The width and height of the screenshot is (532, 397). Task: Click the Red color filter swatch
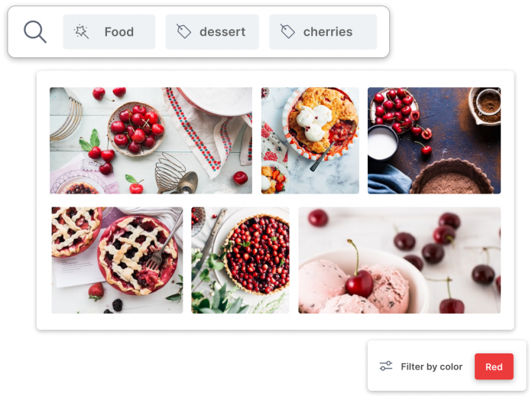pyautogui.click(x=494, y=366)
